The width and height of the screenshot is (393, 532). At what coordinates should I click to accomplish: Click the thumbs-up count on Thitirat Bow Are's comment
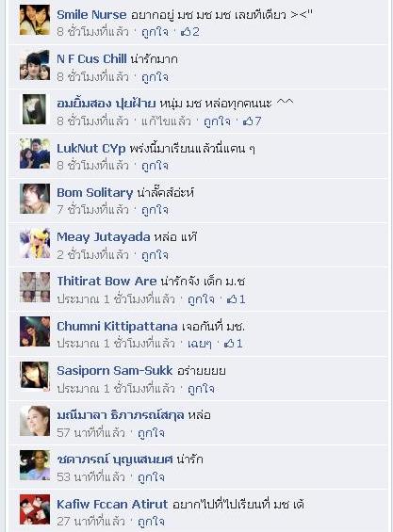[236, 298]
